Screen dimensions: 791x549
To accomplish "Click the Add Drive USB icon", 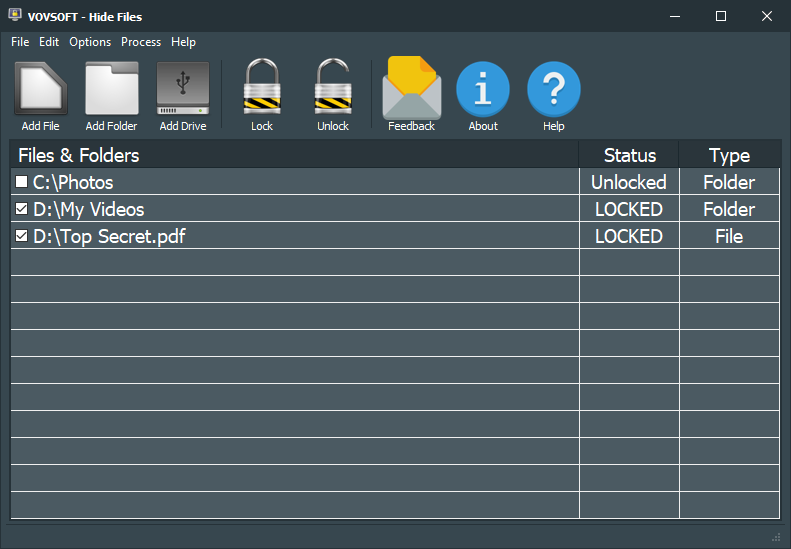I will coord(183,90).
